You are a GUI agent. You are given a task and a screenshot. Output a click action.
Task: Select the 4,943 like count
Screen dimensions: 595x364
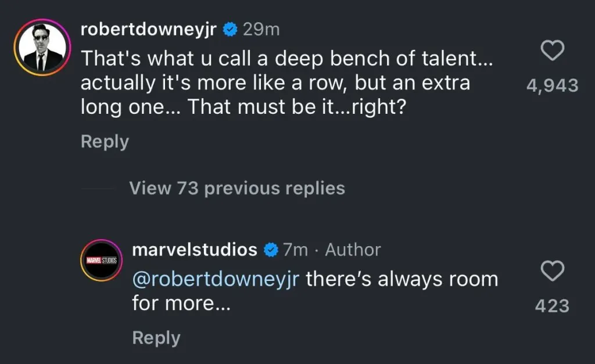552,85
